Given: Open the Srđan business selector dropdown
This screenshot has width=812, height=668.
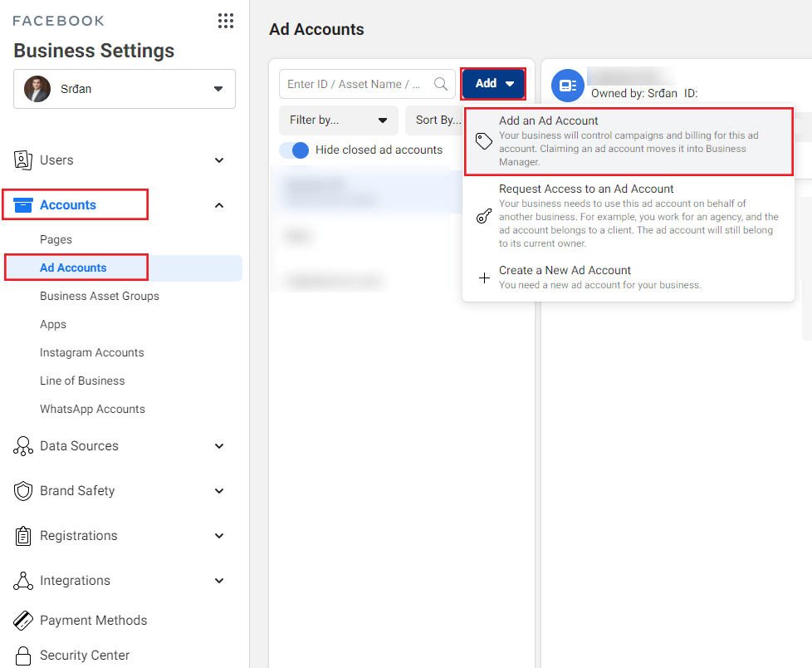Looking at the screenshot, I should pos(125,89).
